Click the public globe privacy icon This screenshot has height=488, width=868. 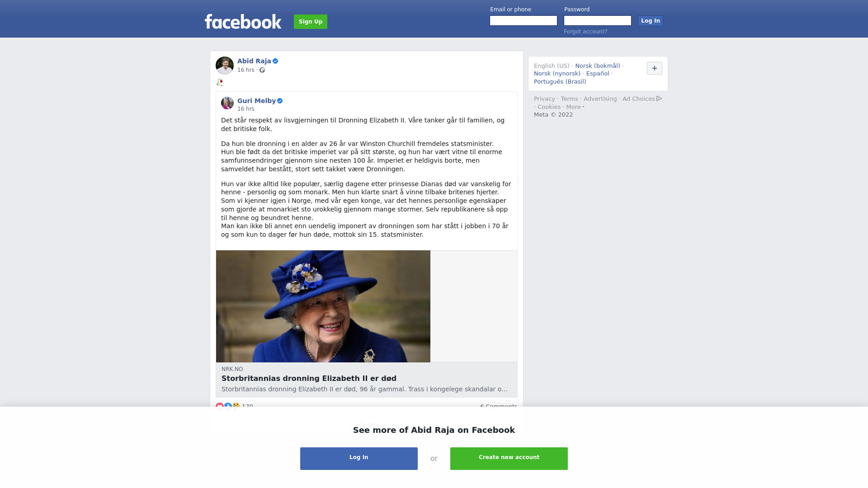(x=262, y=70)
